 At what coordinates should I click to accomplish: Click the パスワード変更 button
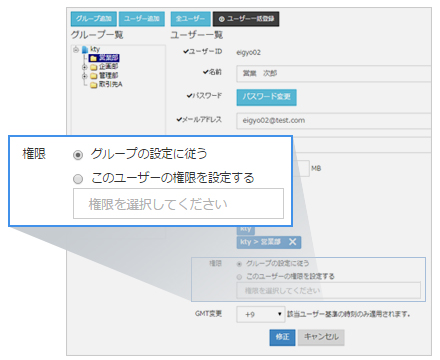266,97
